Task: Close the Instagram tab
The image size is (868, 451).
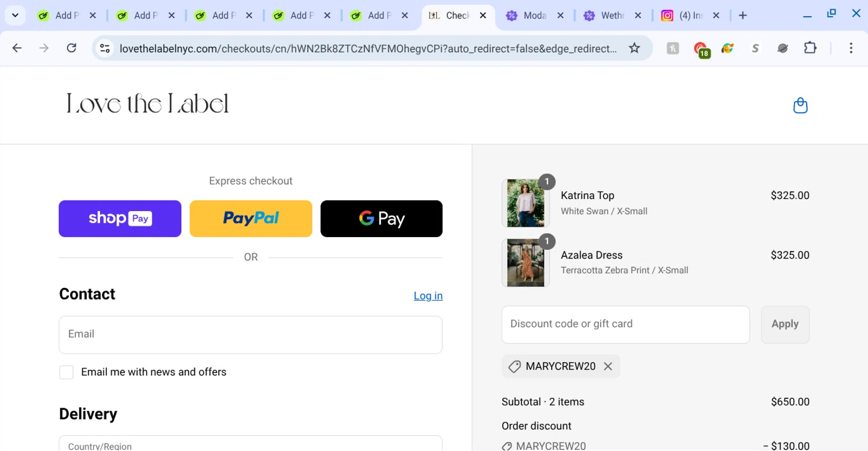Action: (716, 16)
